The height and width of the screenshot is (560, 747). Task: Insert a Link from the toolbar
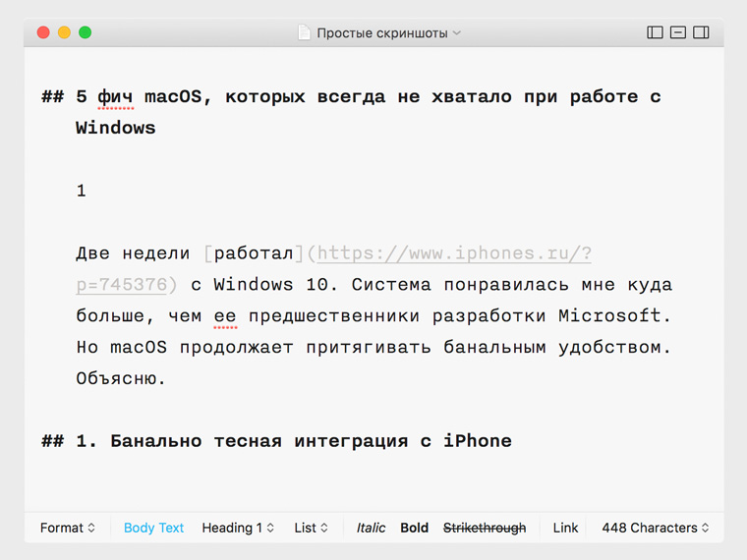[565, 528]
